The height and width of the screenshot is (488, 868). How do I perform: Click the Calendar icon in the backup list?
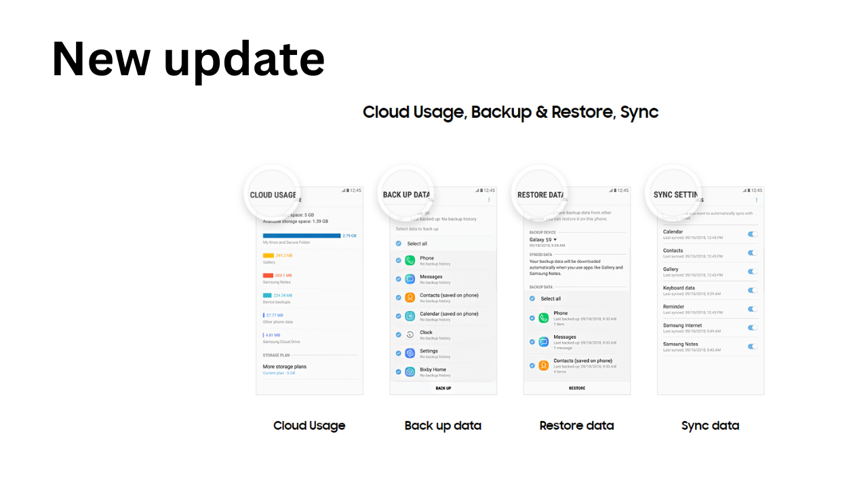point(410,316)
